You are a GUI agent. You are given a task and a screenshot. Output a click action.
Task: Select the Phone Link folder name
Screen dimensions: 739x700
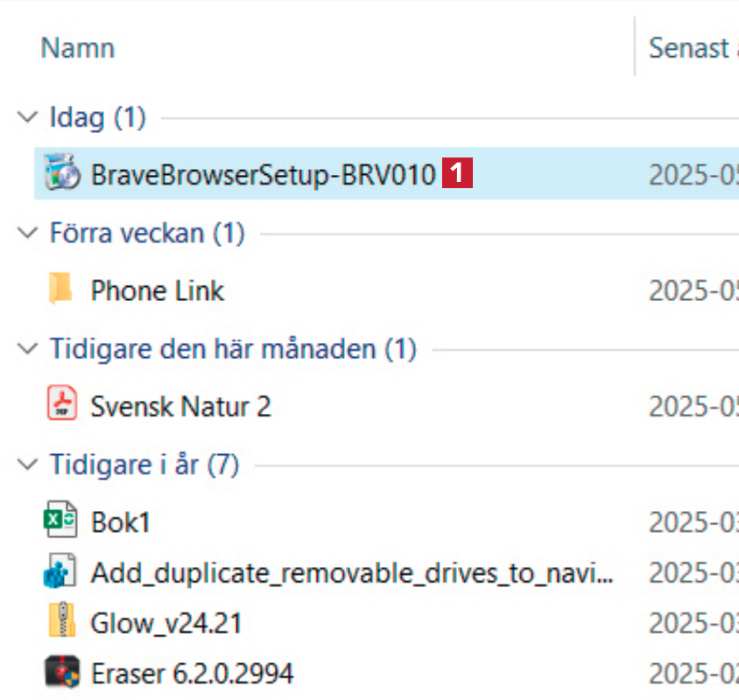coord(158,290)
